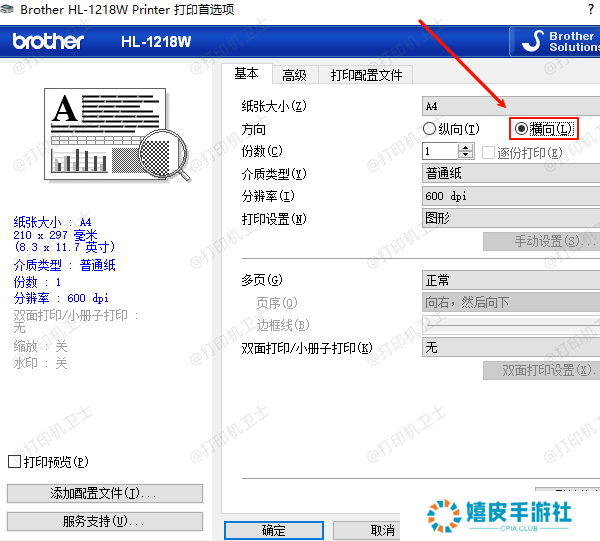
Task: Expand the 打印设置 dropdown showing 图形
Action: coord(510,218)
